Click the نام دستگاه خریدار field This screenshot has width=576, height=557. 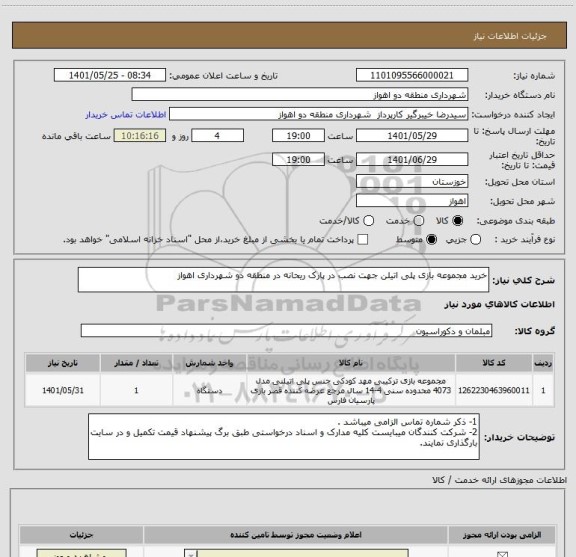pyautogui.click(x=300, y=95)
